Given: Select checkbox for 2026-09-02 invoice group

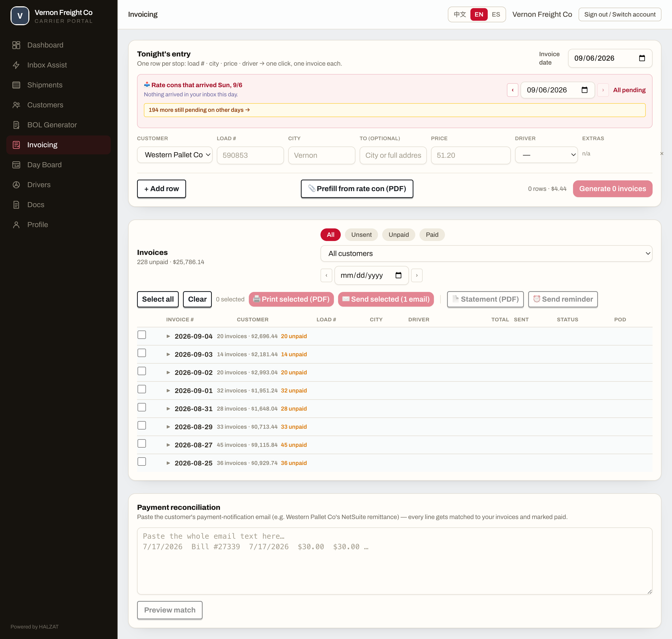Looking at the screenshot, I should [x=142, y=371].
